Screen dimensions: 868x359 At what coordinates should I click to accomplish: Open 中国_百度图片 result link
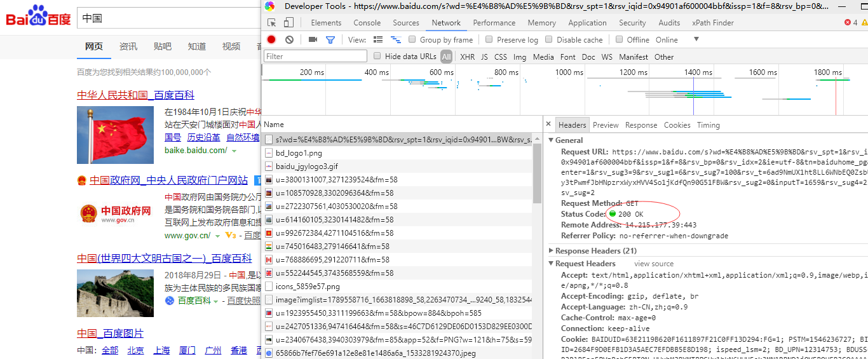[110, 334]
